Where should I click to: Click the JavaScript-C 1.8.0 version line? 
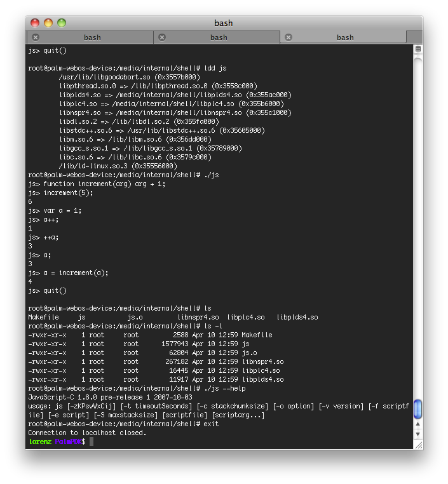click(x=110, y=398)
